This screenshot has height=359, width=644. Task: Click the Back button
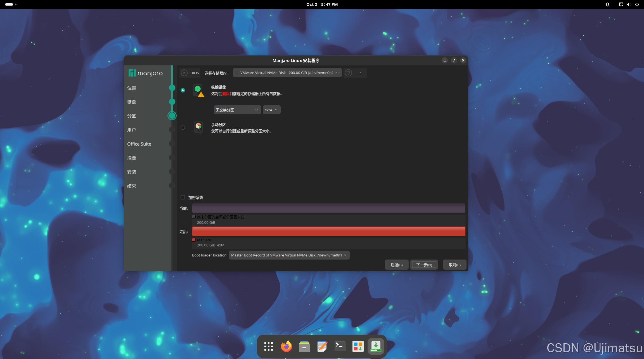(396, 265)
